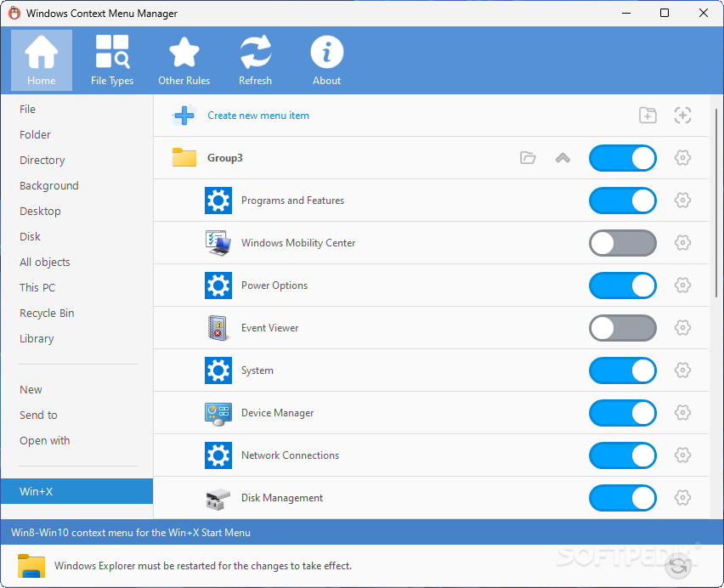The height and width of the screenshot is (588, 724).
Task: Open settings gear for Device Manager
Action: (682, 413)
